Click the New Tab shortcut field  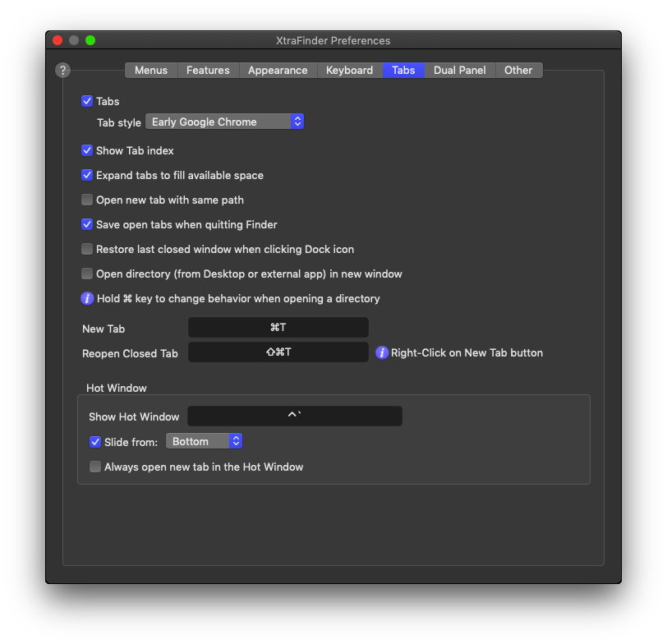click(278, 328)
